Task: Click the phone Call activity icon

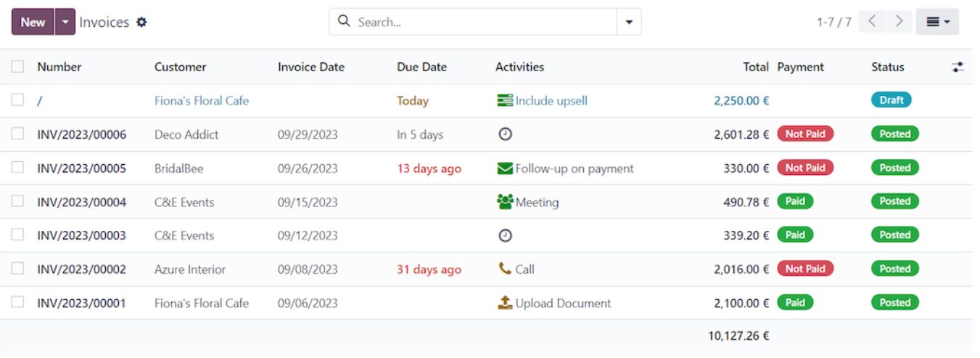Action: [505, 269]
